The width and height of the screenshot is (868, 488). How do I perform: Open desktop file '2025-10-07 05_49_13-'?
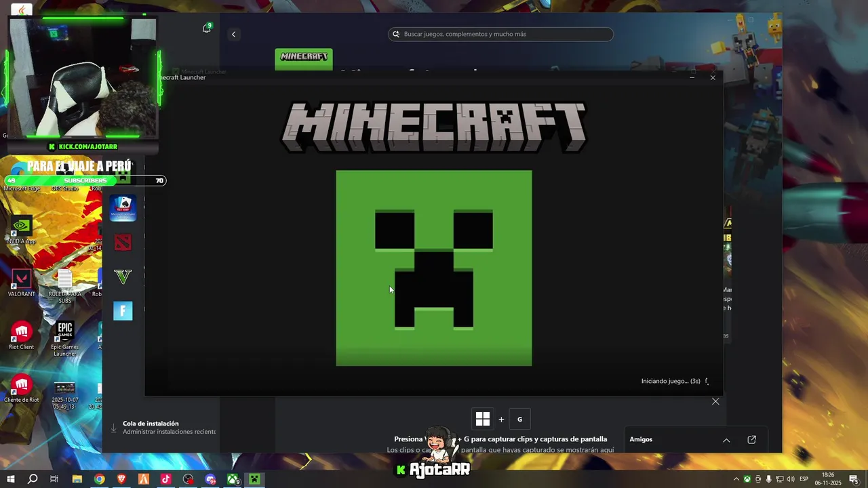65,394
